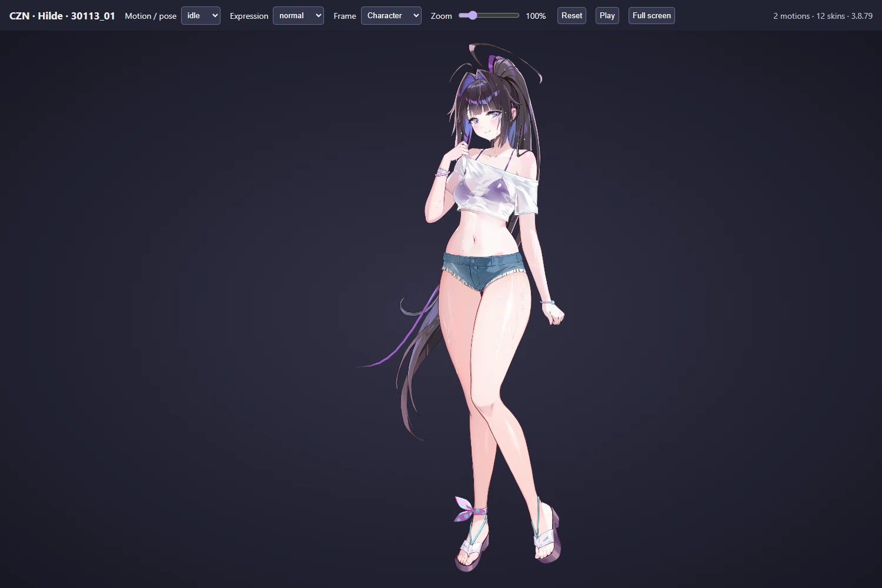Image resolution: width=882 pixels, height=588 pixels.
Task: Click the '2 motions · 12 skins · 3.8.79' status text
Action: click(x=823, y=16)
